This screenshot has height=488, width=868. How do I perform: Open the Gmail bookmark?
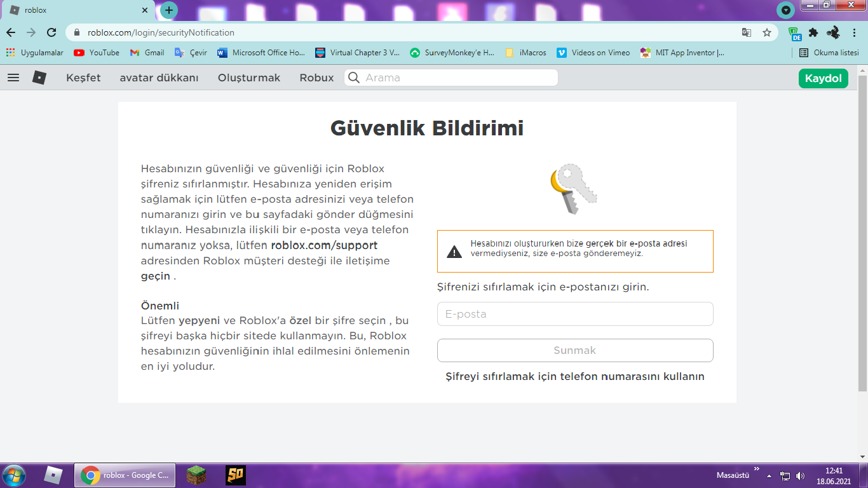(147, 53)
